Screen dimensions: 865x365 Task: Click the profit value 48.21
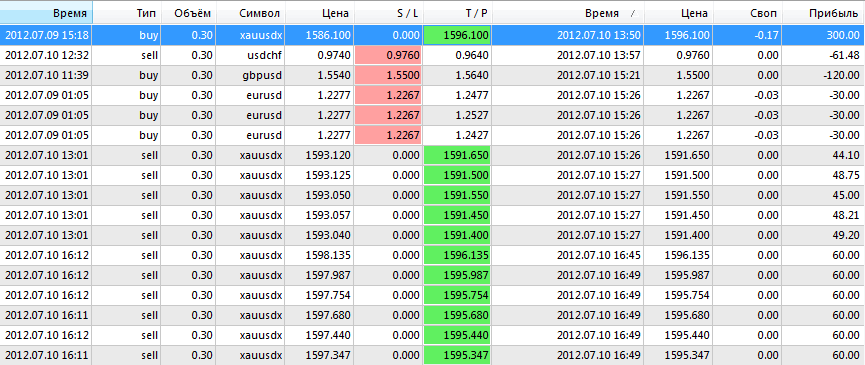click(x=847, y=215)
